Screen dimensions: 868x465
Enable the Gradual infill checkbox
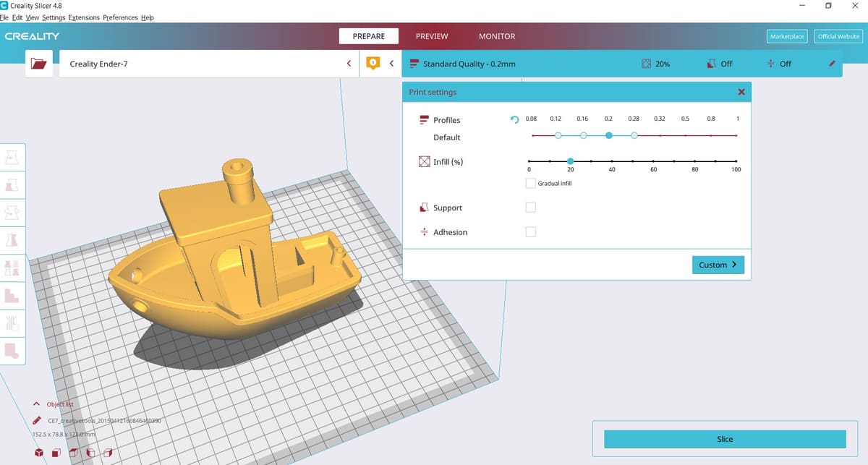coord(531,184)
